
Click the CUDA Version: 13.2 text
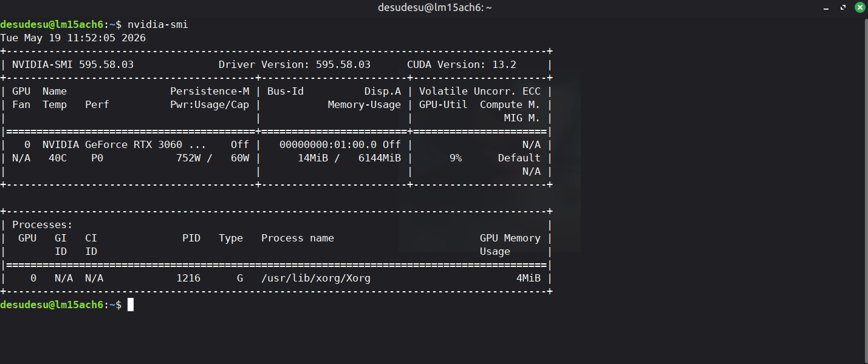[462, 64]
